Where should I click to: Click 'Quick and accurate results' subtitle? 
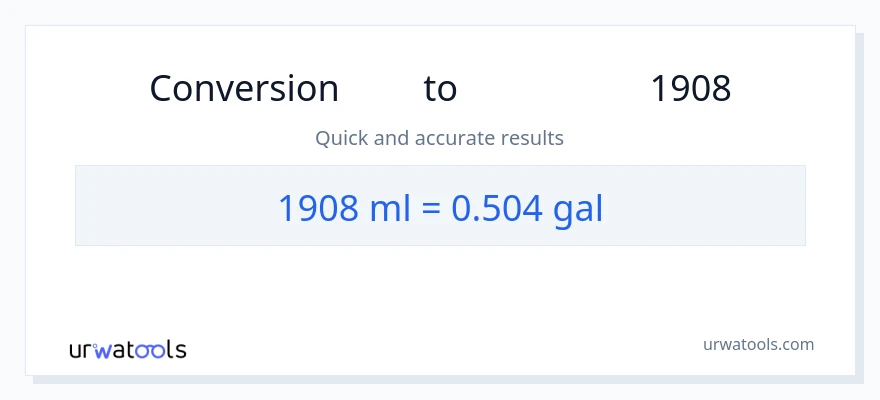tap(439, 138)
